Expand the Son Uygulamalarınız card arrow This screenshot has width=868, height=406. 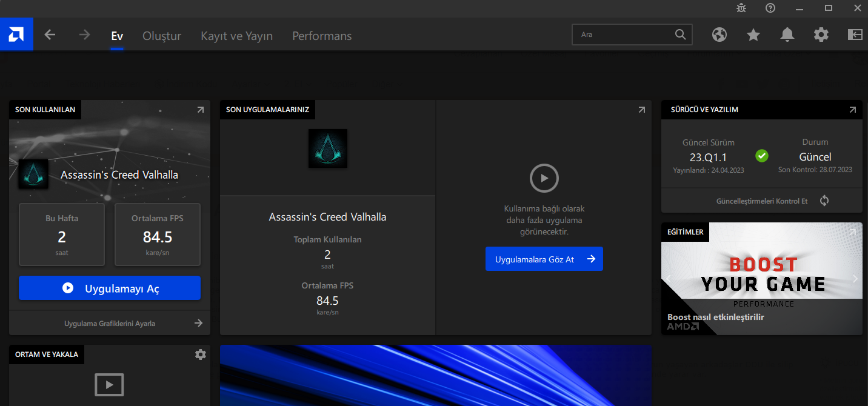[642, 110]
